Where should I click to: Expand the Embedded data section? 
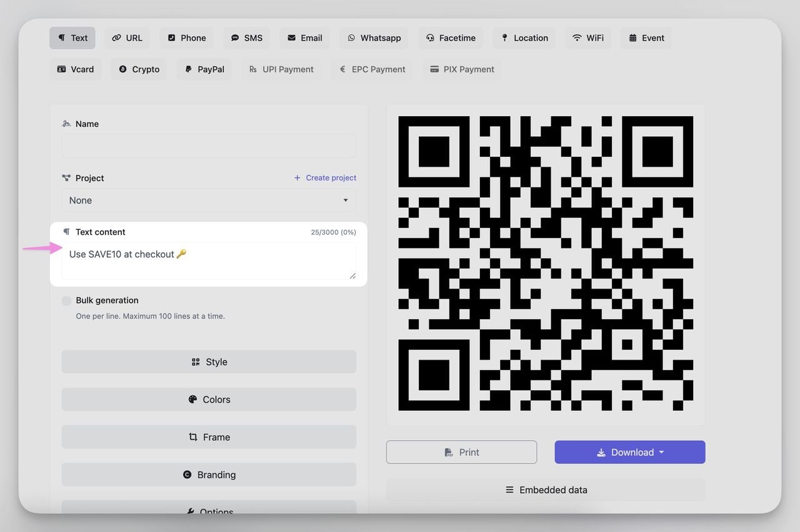pos(546,490)
